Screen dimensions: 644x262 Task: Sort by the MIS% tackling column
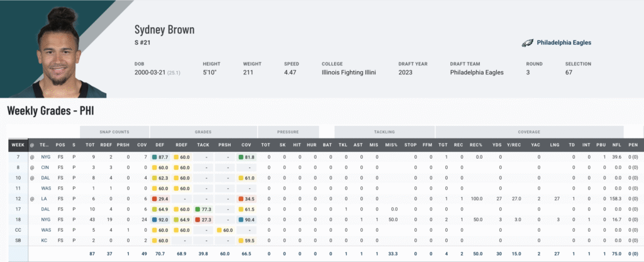pyautogui.click(x=391, y=145)
